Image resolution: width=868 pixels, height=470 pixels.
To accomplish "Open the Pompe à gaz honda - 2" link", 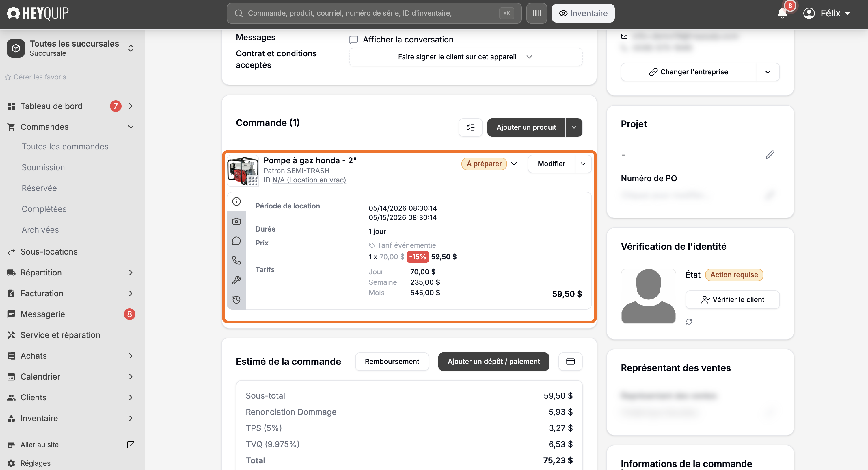I will [310, 160].
